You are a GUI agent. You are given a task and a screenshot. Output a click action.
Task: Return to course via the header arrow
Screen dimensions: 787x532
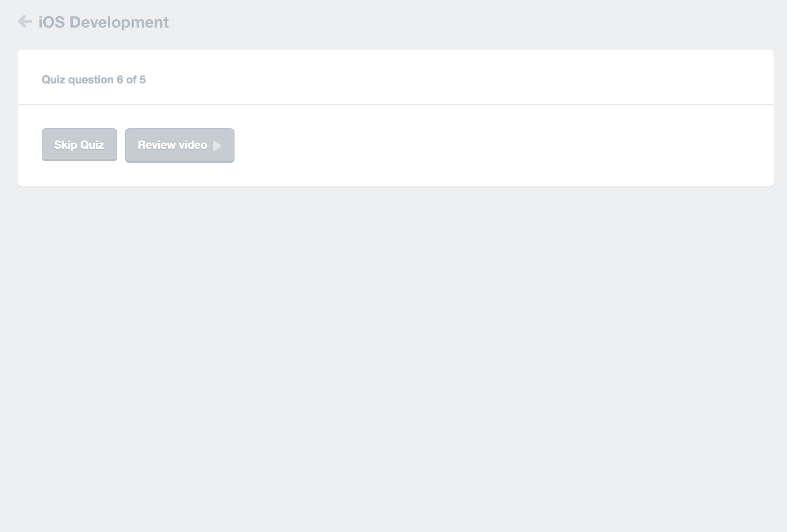(25, 22)
